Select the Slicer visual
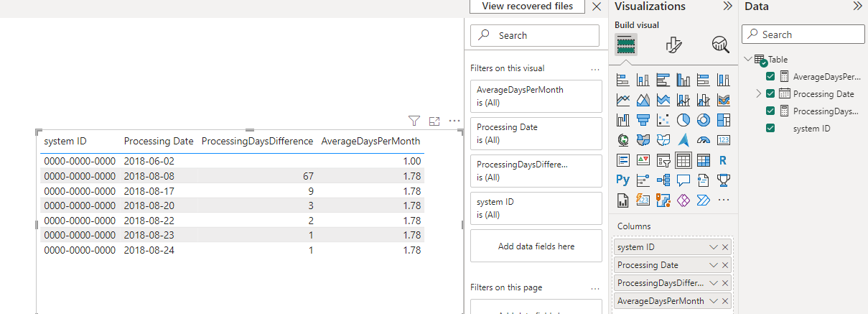 tap(663, 160)
